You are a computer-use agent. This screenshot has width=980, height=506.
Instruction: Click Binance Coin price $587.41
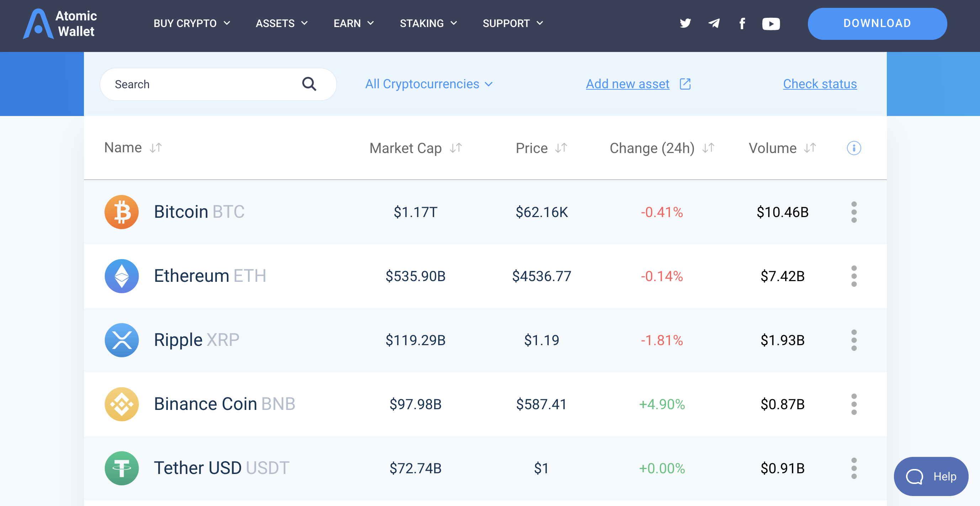541,404
